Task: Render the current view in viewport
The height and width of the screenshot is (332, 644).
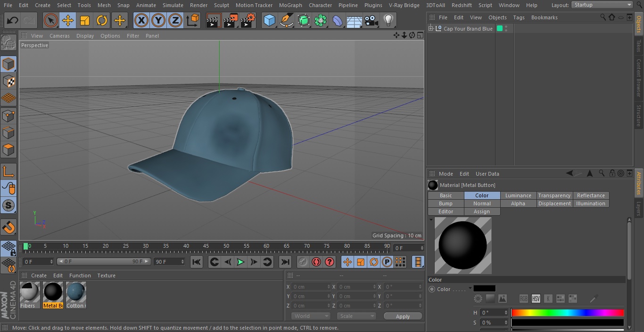Action: point(214,21)
